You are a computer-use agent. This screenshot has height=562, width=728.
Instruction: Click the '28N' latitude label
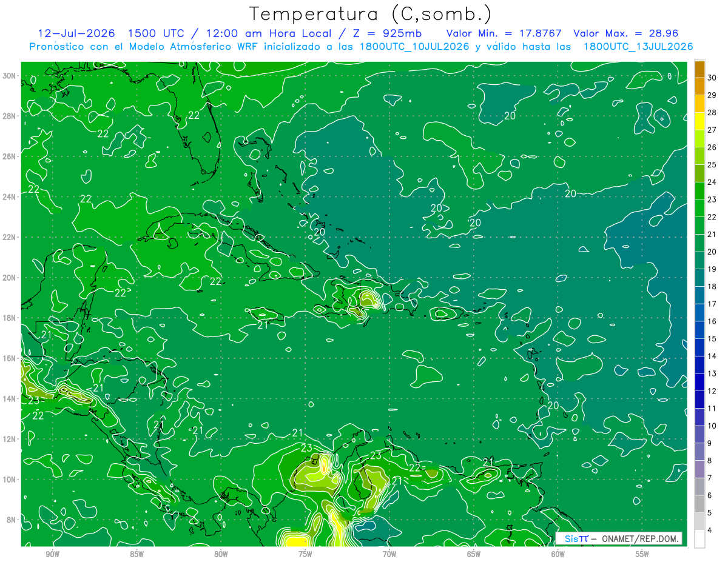point(10,116)
